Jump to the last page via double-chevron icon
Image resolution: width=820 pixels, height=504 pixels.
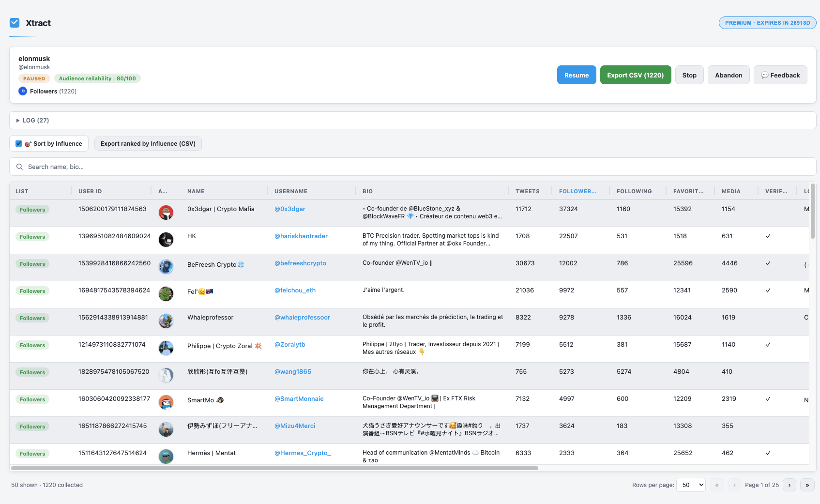click(x=807, y=485)
